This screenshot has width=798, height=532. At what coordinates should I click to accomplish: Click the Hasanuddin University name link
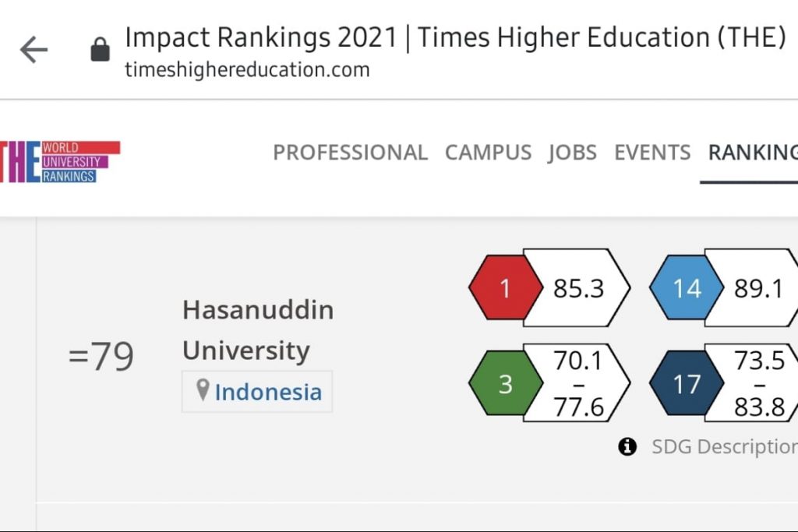pos(258,329)
